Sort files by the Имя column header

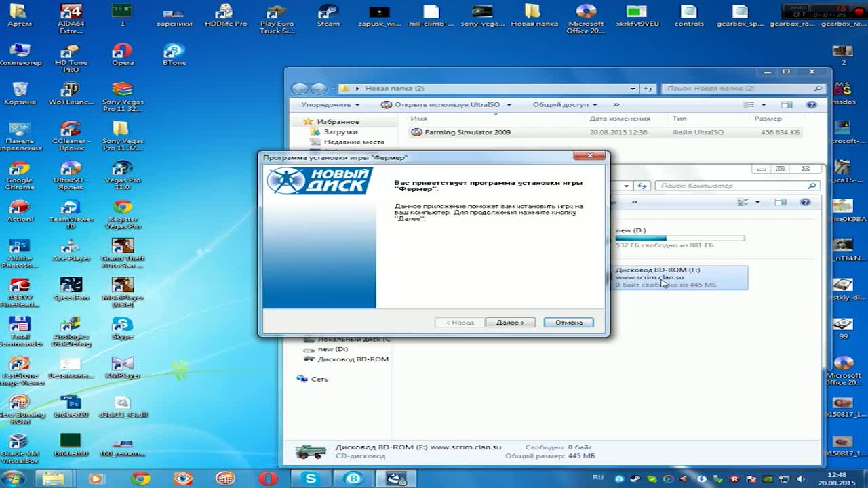pyautogui.click(x=419, y=119)
